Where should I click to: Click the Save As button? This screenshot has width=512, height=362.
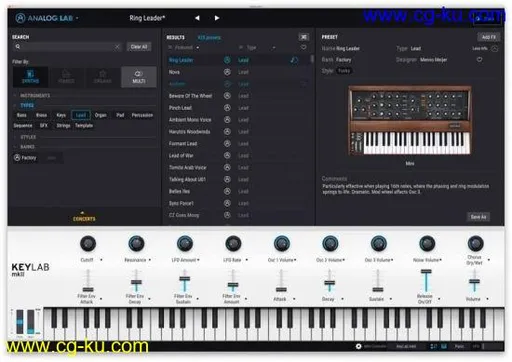(x=478, y=217)
